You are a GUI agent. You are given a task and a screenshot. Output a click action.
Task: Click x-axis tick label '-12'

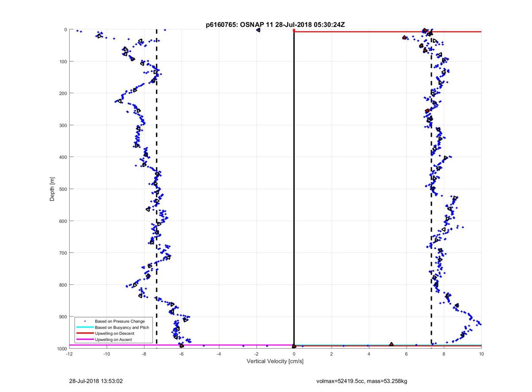click(x=69, y=354)
